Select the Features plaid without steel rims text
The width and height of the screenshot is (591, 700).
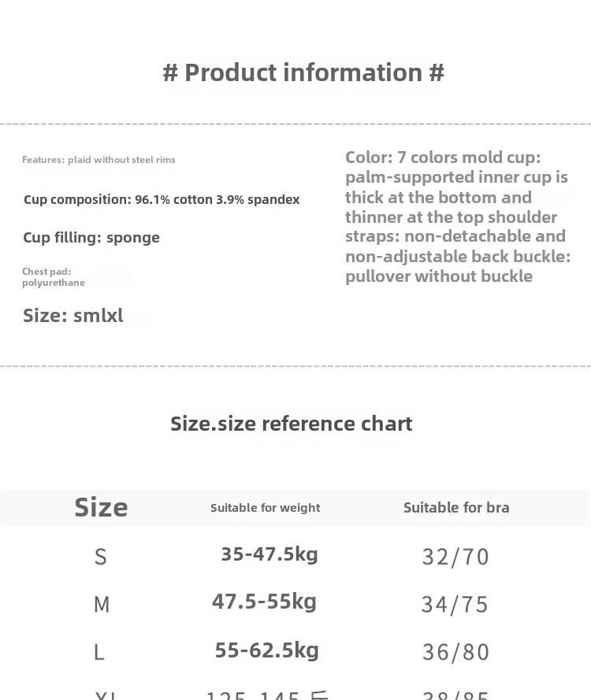click(98, 160)
